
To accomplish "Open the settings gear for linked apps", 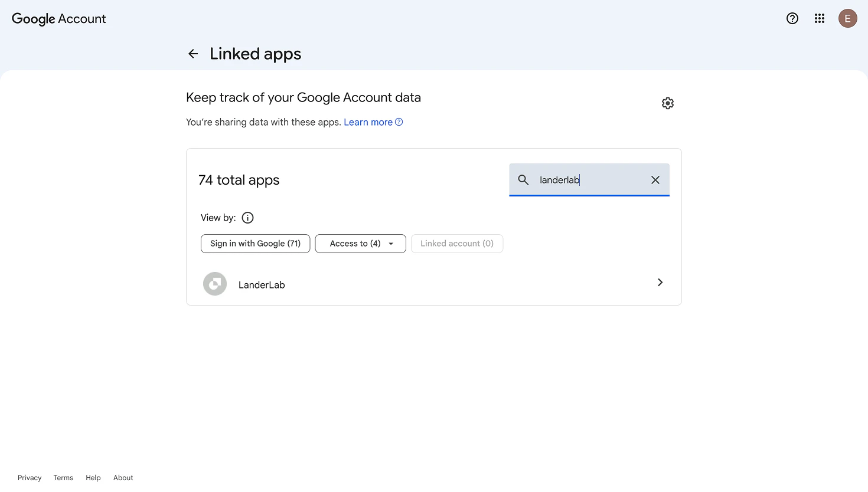I will [668, 103].
